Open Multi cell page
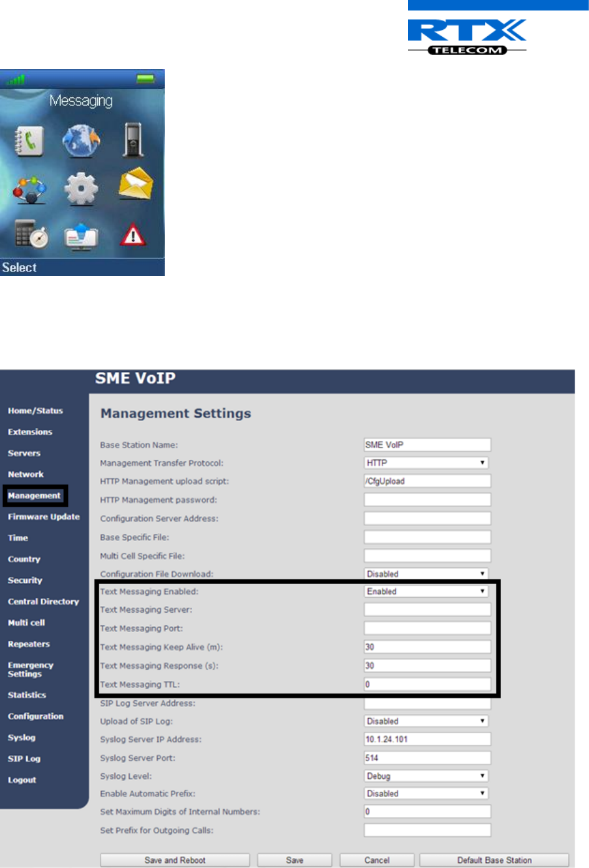The width and height of the screenshot is (589, 868). coord(26,623)
